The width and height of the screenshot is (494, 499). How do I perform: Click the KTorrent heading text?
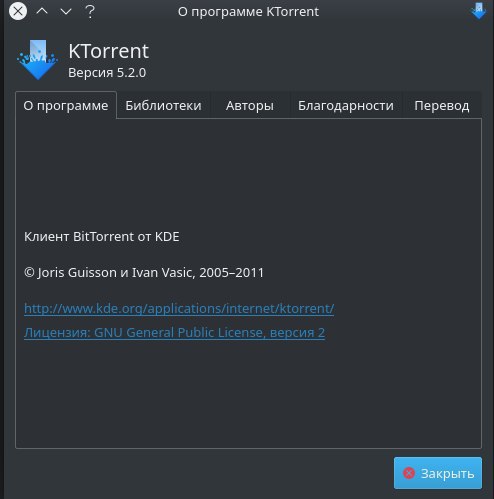tap(108, 51)
